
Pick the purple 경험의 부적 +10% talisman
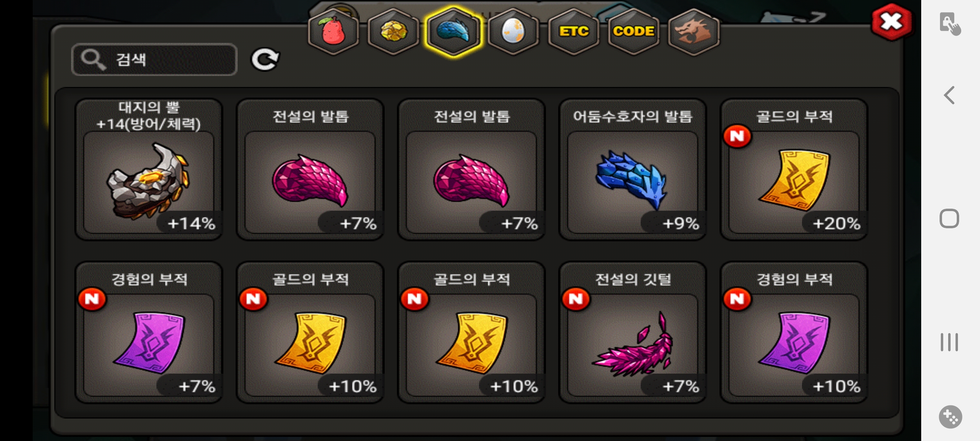pos(794,332)
